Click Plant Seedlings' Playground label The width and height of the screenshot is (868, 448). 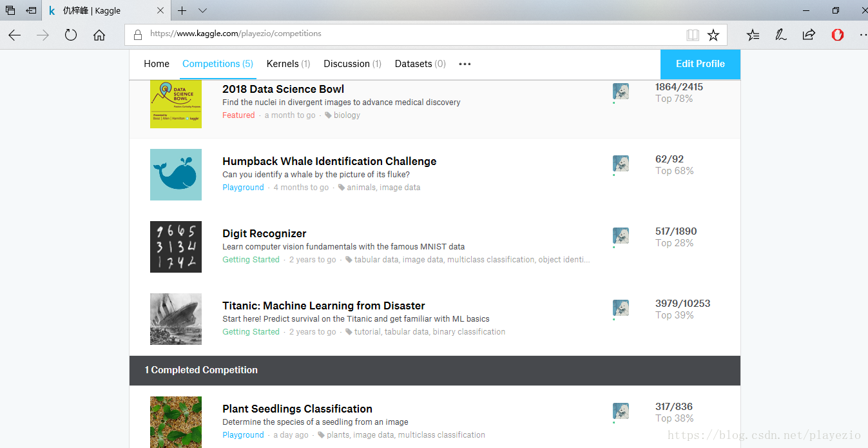[243, 435]
